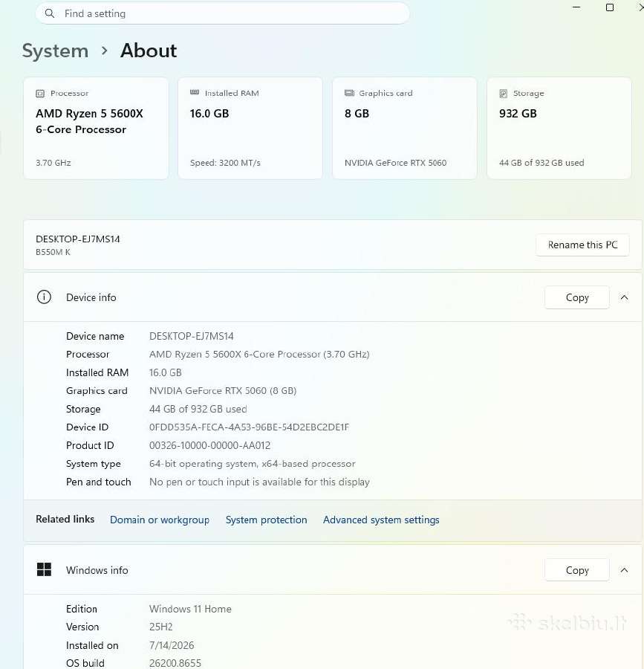644x669 pixels.
Task: Select the 932 GB Storage card
Action: [x=559, y=128]
